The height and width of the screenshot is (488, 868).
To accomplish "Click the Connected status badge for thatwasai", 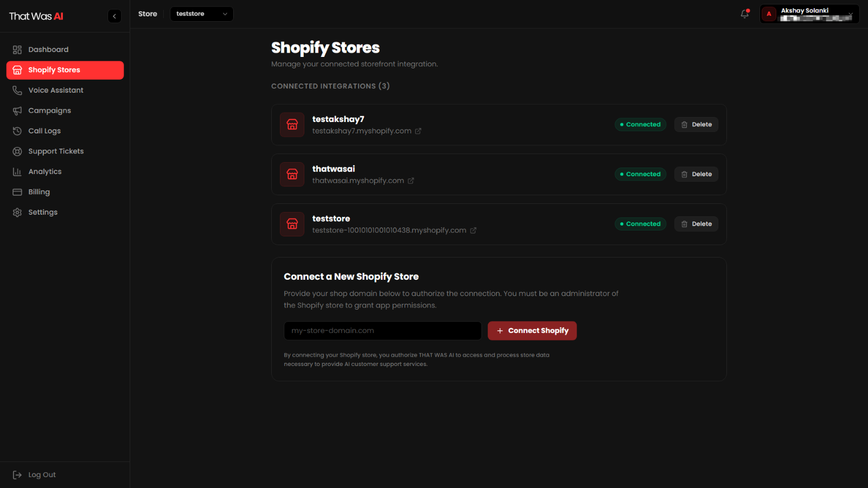I will (x=640, y=175).
